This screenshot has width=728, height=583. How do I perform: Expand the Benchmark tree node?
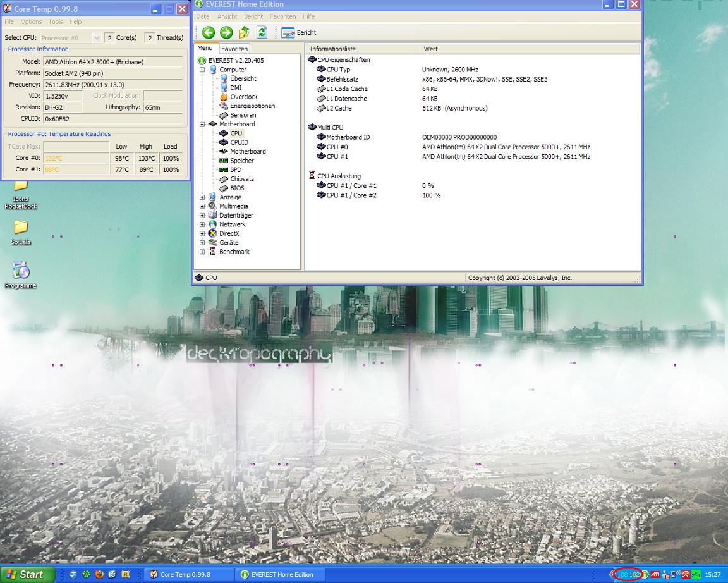(x=202, y=252)
